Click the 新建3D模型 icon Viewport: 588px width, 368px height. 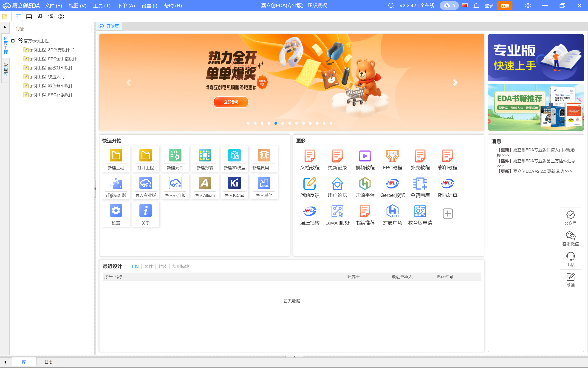pos(235,155)
